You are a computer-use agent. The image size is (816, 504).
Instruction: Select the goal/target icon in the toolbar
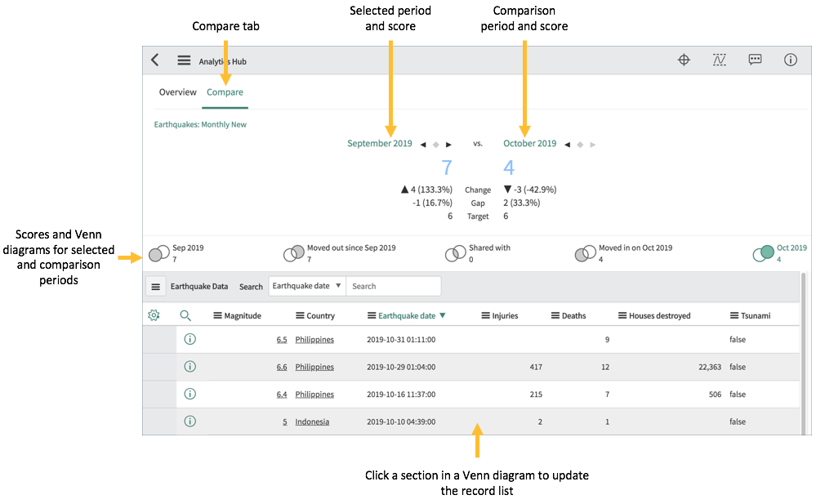684,59
